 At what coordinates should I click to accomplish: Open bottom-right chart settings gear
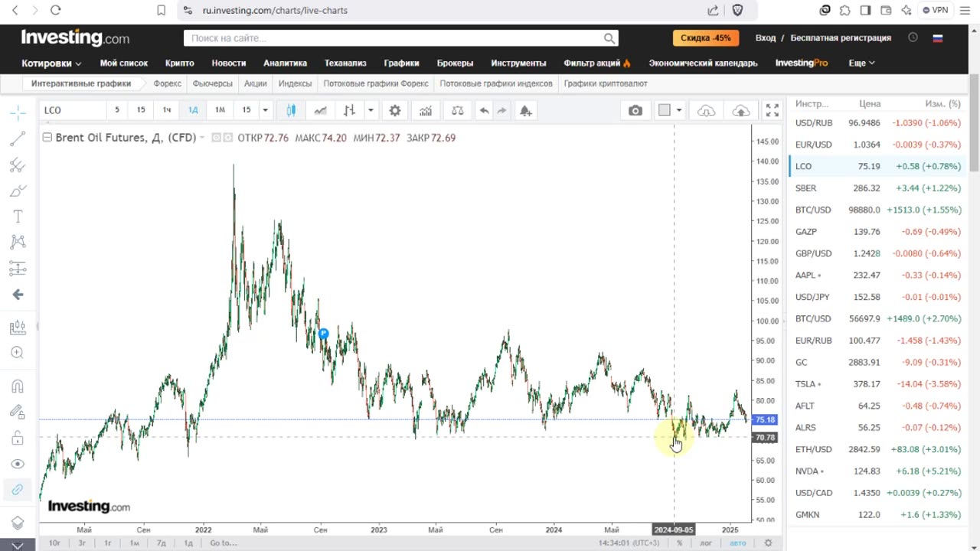tap(768, 543)
